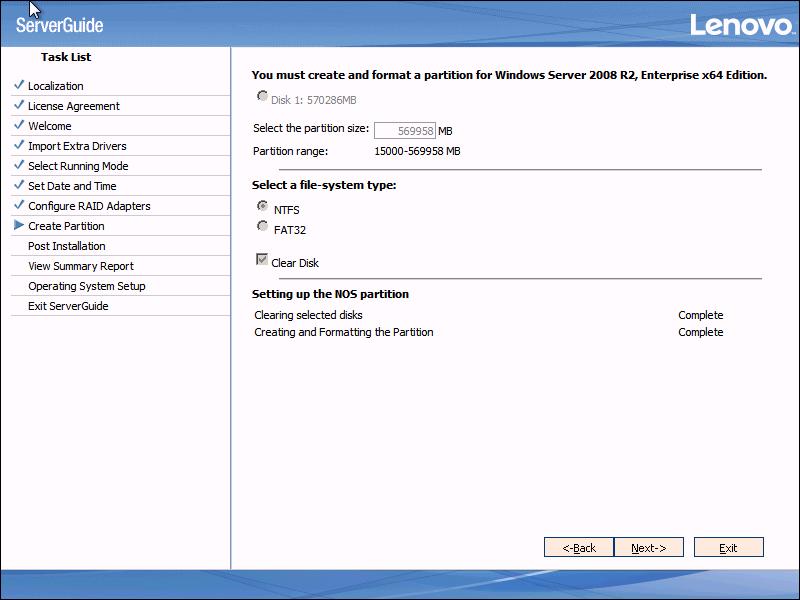Click the checkmark icon beside Localization
Image resolution: width=800 pixels, height=600 pixels.
[19, 85]
